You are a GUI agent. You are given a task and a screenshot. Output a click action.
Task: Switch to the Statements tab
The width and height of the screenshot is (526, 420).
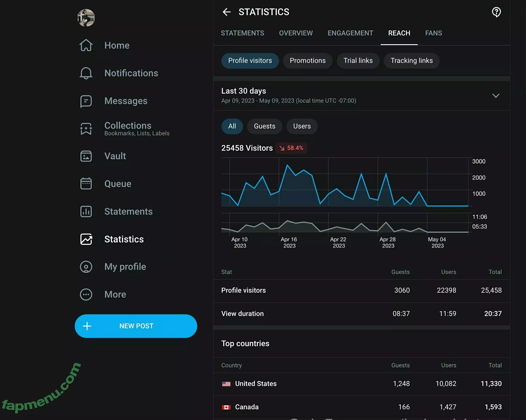tap(243, 33)
